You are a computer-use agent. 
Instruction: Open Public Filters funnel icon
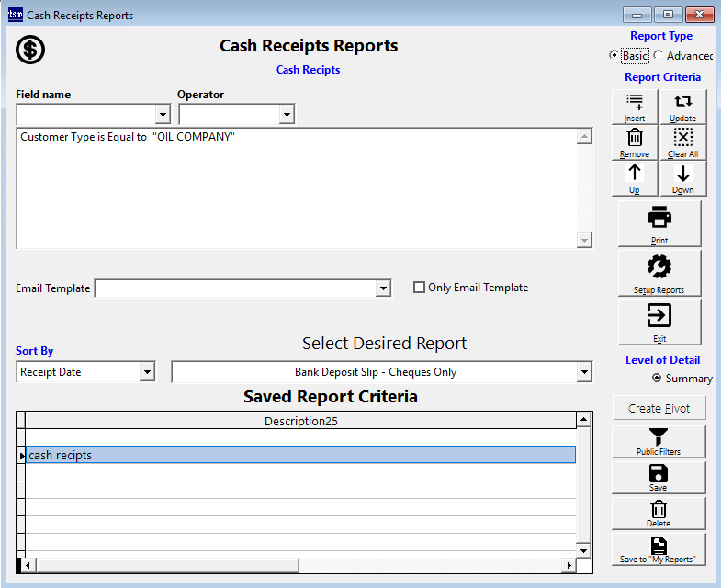point(659,441)
